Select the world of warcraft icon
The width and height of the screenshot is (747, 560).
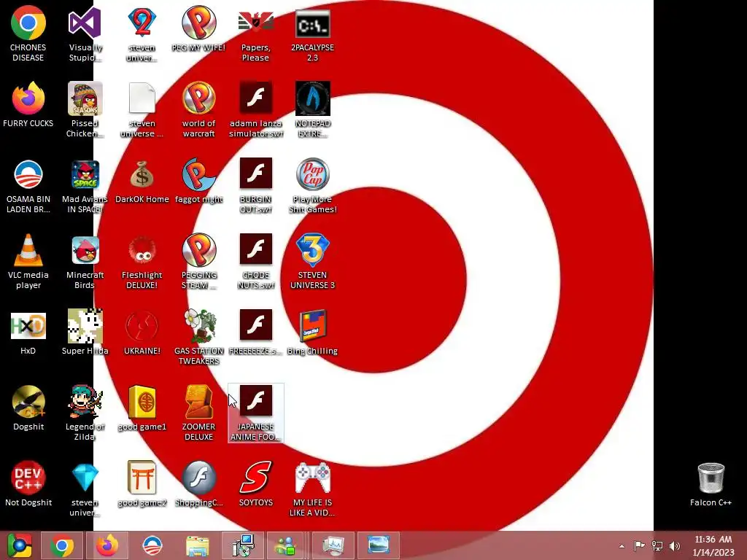click(x=198, y=109)
